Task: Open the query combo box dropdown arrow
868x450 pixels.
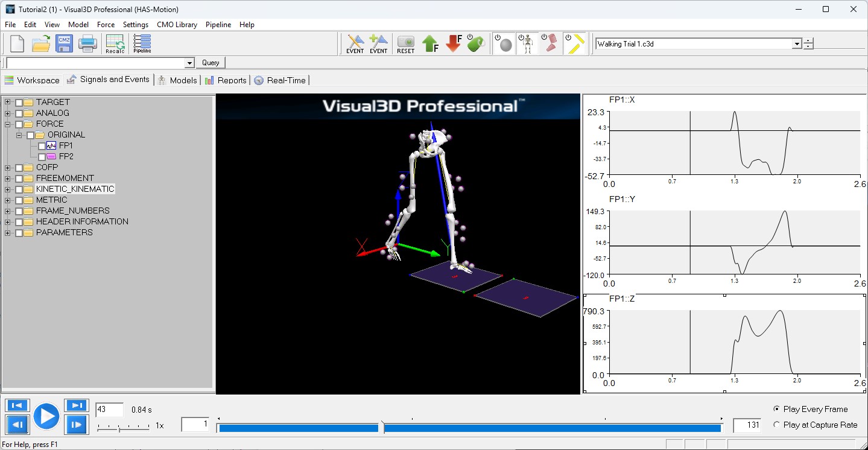Action: click(189, 63)
